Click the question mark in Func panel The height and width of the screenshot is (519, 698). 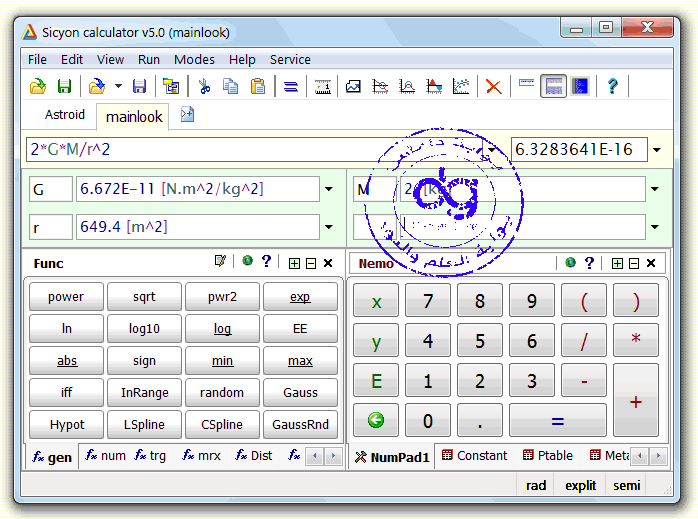tap(266, 261)
